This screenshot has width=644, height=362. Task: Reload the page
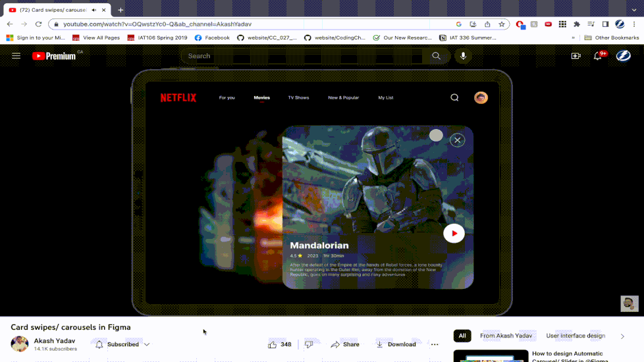click(38, 24)
